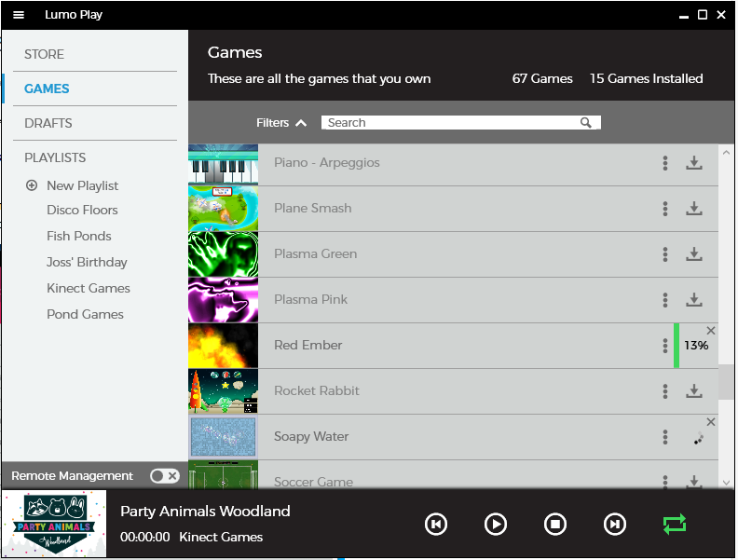
Task: Click the '67 Games' count
Action: click(542, 78)
